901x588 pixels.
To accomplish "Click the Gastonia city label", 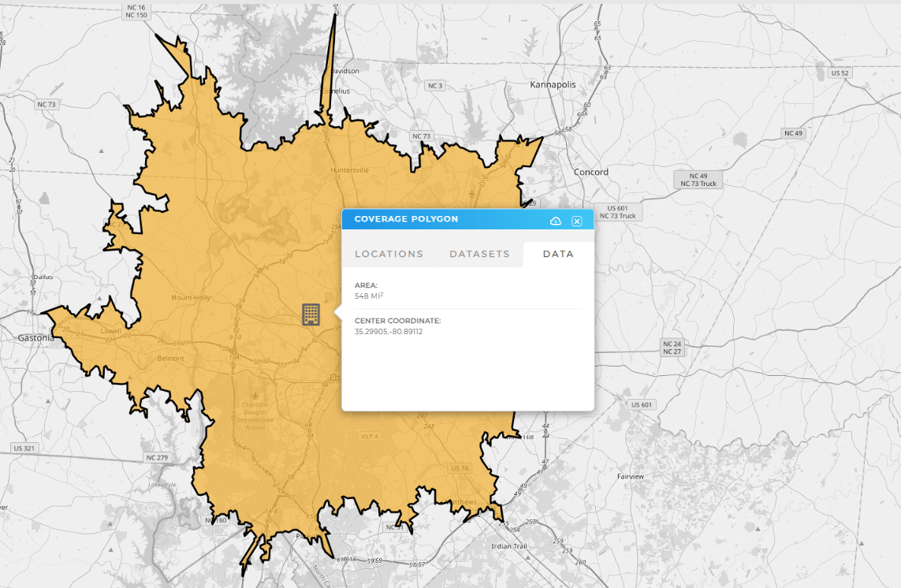I will [x=35, y=338].
